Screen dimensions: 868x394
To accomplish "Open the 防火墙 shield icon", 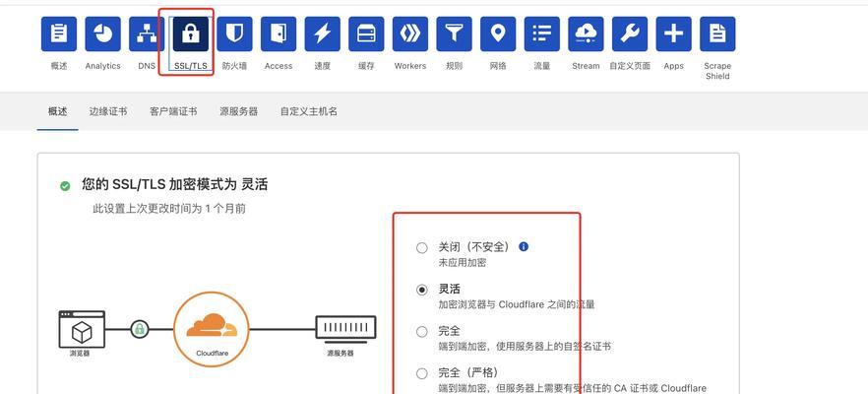I will pyautogui.click(x=234, y=33).
